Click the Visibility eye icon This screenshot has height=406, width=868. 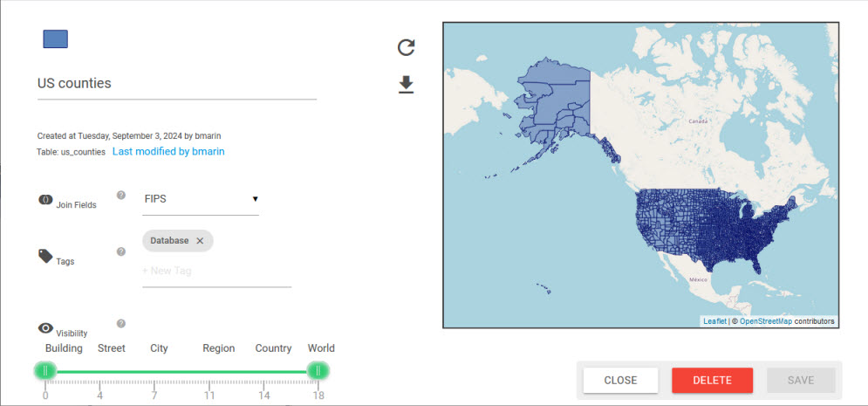point(45,328)
